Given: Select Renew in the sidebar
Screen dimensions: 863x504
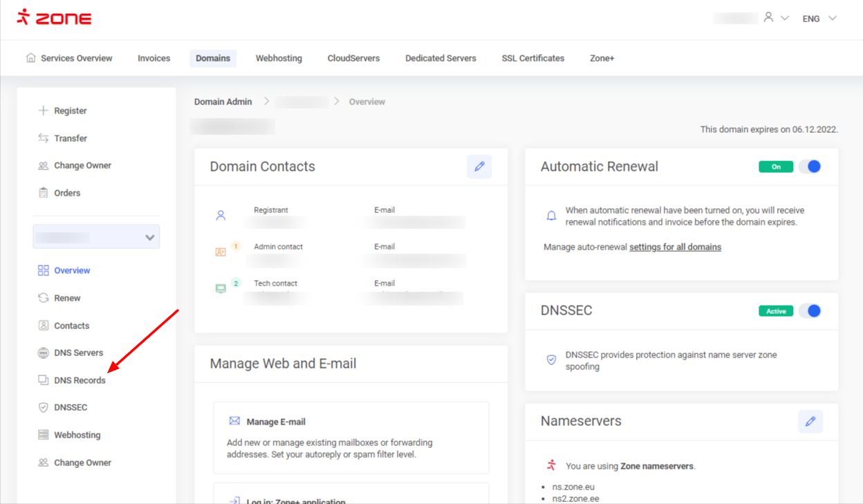Looking at the screenshot, I should 67,298.
